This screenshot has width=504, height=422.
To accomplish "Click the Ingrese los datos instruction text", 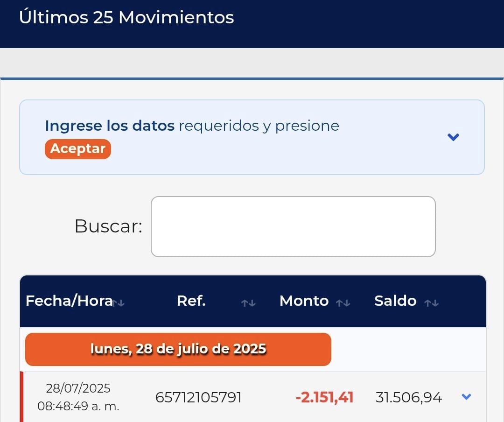I will coord(192,126).
